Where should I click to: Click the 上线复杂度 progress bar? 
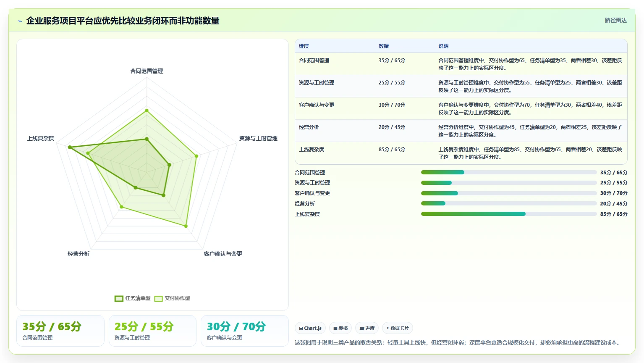tap(509, 214)
